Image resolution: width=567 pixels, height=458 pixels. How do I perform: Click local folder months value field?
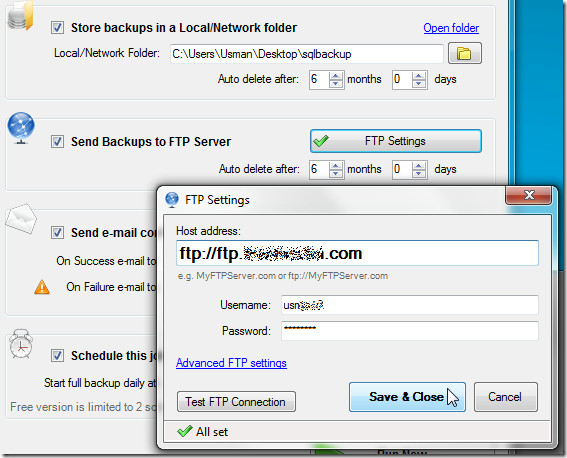click(319, 80)
